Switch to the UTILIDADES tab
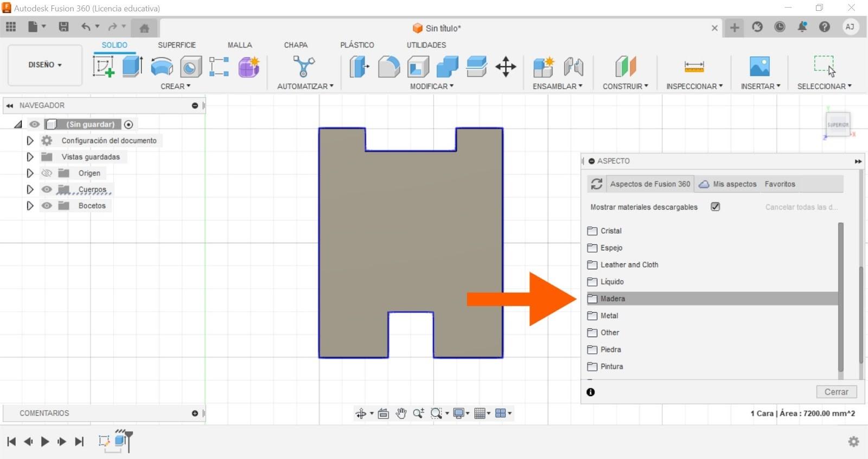Image resolution: width=868 pixels, height=459 pixels. tap(426, 45)
